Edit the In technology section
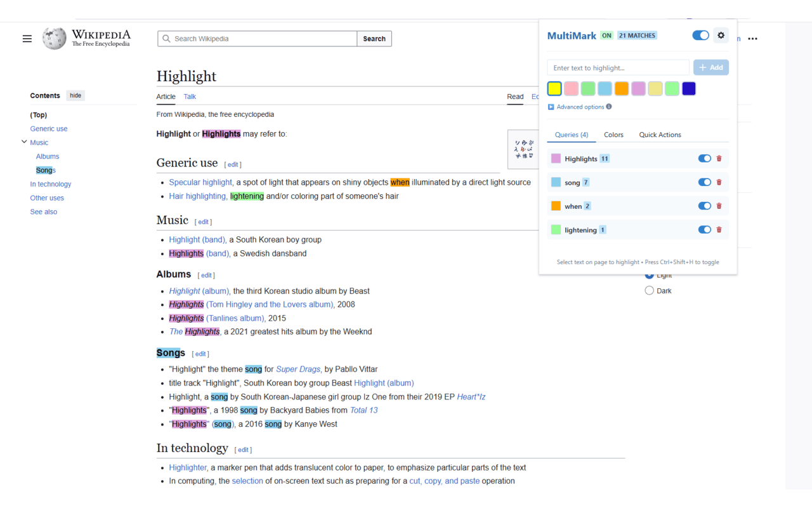Viewport: 812px width, 508px height. click(x=243, y=450)
